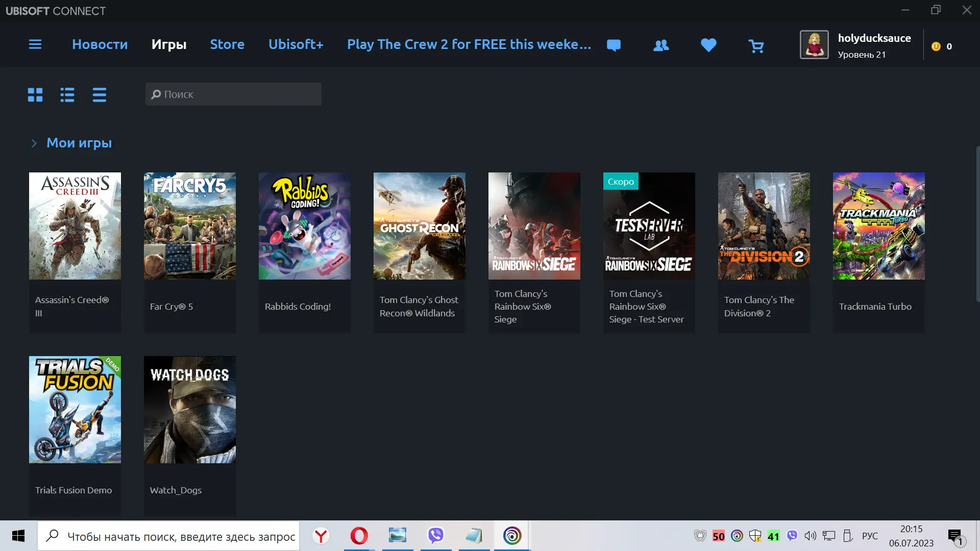Image resolution: width=980 pixels, height=551 pixels.
Task: Open the taskbar clock and date
Action: point(911,536)
